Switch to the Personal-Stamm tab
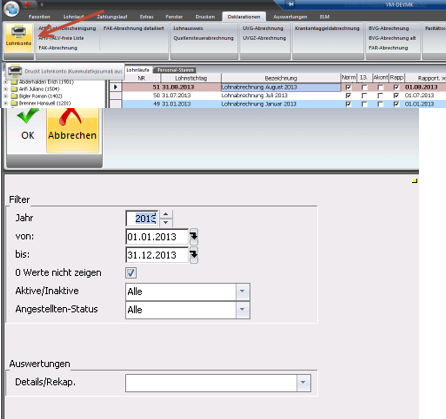The width and height of the screenshot is (446, 419). click(x=175, y=70)
